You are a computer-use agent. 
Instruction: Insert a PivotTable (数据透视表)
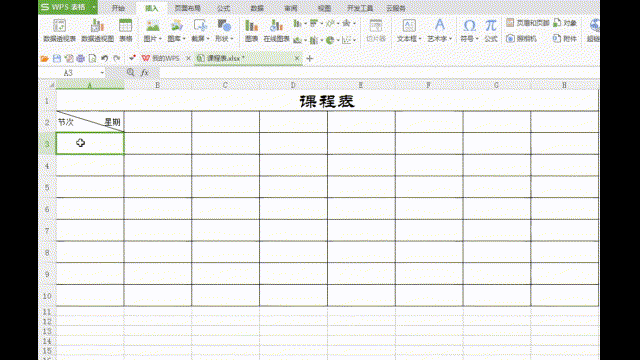tap(60, 31)
